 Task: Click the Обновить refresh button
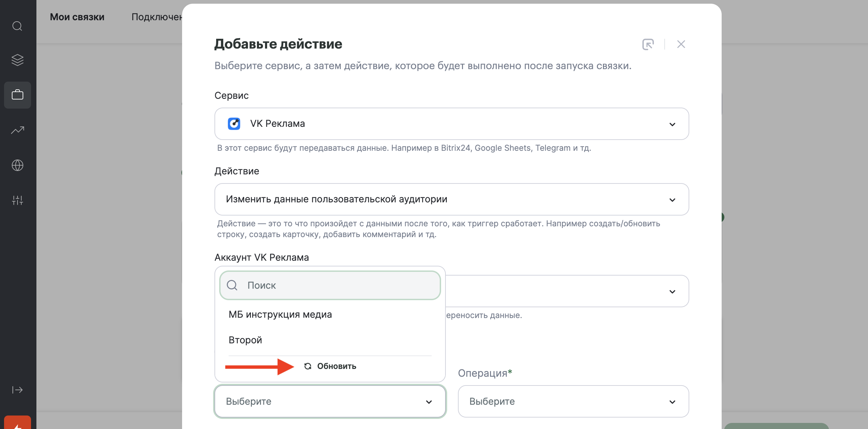click(x=330, y=366)
